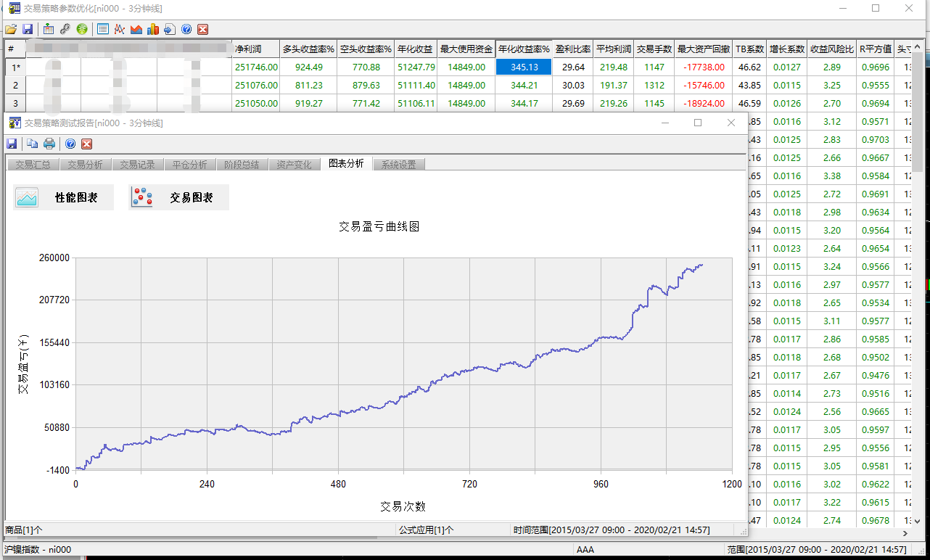This screenshot has height=560, width=930.
Task: Click the printer icon in the test report toolbar
Action: click(49, 144)
